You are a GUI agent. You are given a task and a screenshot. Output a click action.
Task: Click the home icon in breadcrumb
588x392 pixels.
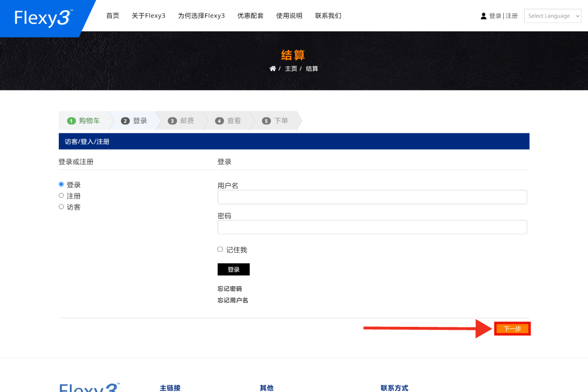[272, 69]
